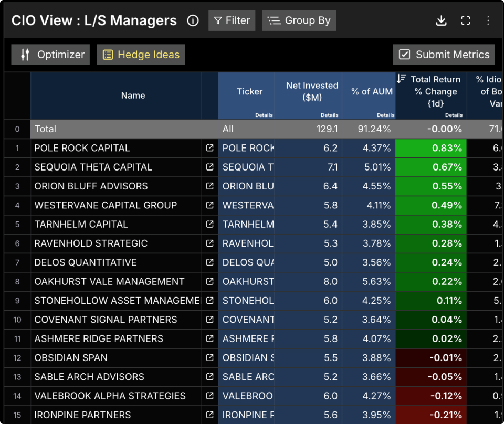Select the IRONPINE PARTNERS name cell
The width and height of the screenshot is (504, 424).
(x=115, y=415)
